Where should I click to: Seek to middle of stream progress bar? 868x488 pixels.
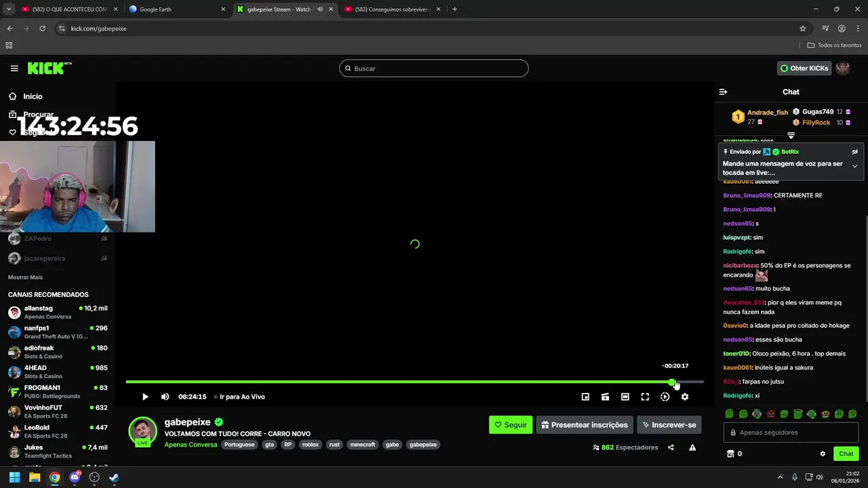pos(415,382)
